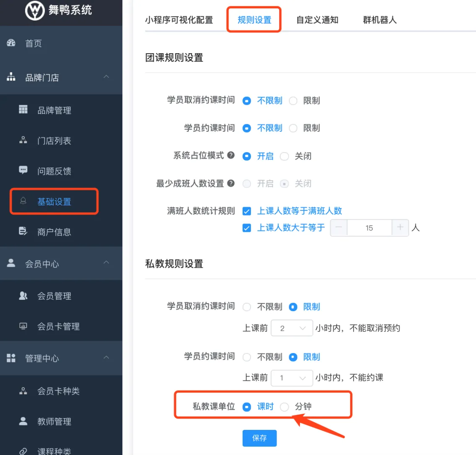Viewport: 476px width, 455px height.
Task: Click the 首页 dashboard icon in sidebar
Action: (x=11, y=43)
